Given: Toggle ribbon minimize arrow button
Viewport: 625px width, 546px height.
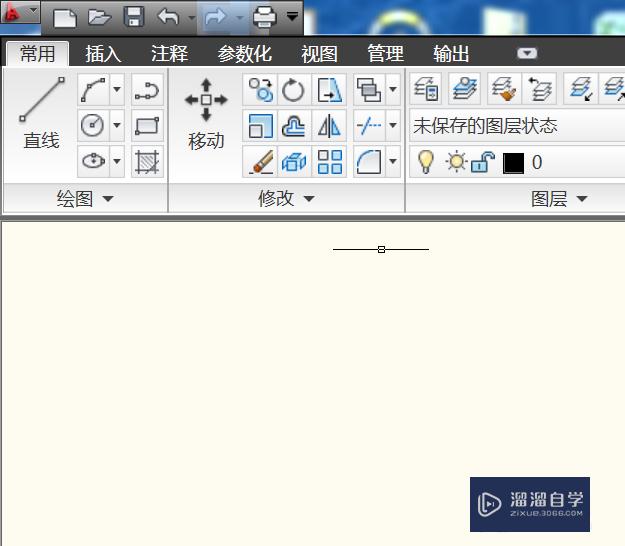Looking at the screenshot, I should [527, 53].
